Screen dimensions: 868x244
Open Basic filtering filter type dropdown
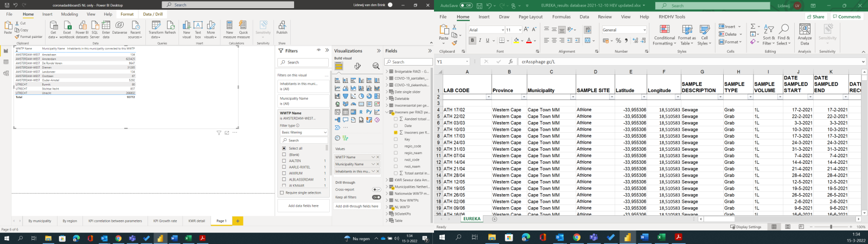[304, 132]
